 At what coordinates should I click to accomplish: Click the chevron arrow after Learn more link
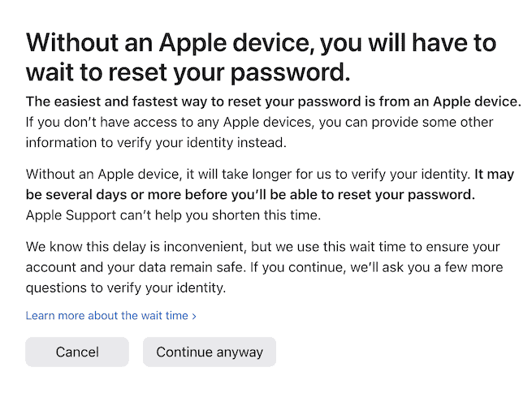tap(194, 316)
